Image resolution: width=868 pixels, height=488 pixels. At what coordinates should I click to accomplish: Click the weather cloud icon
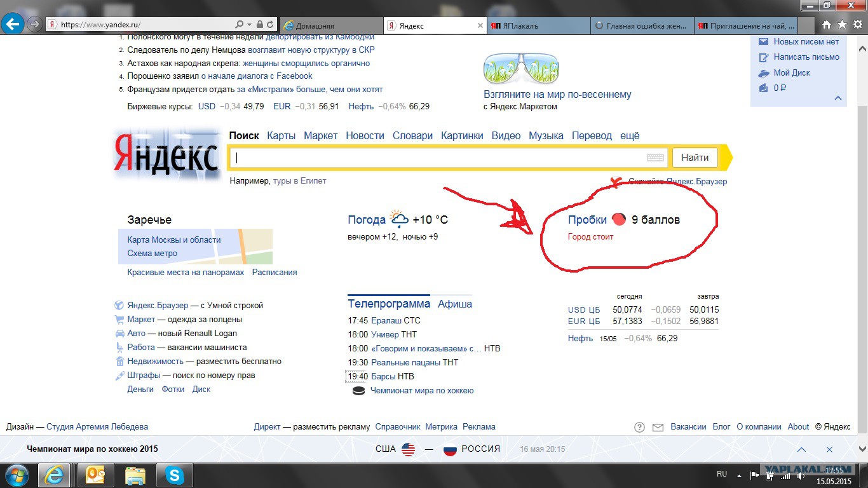[399, 220]
